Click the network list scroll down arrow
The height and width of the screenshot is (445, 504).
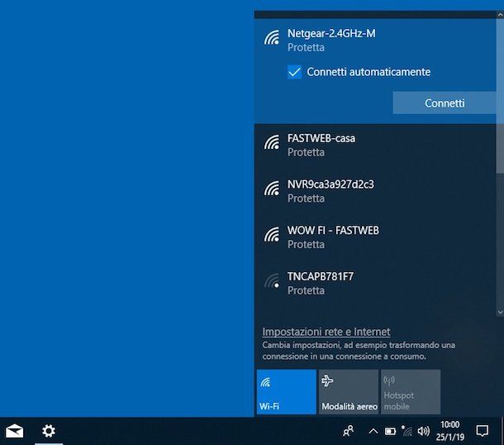(499, 311)
